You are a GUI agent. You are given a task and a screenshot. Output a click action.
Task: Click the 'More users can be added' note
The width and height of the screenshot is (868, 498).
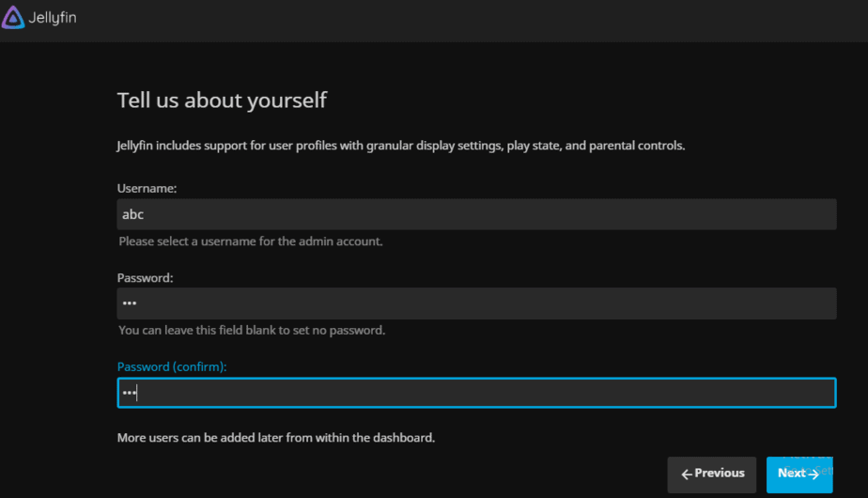point(276,438)
